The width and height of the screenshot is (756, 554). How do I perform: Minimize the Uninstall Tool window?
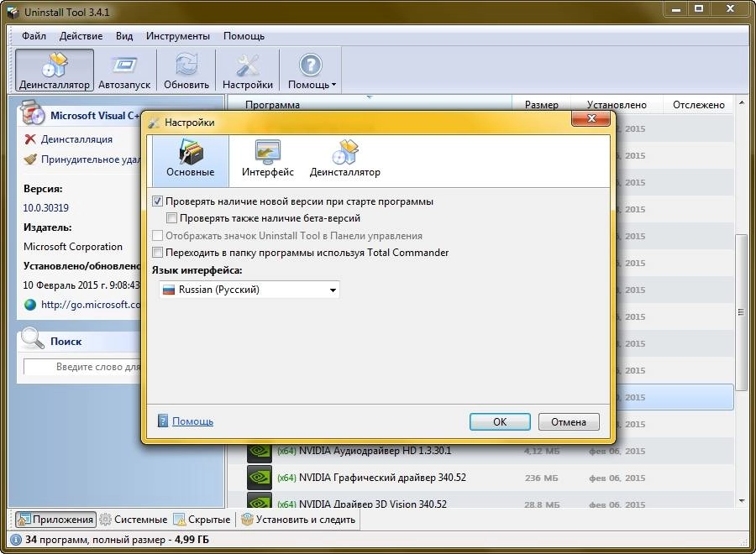pyautogui.click(x=676, y=8)
